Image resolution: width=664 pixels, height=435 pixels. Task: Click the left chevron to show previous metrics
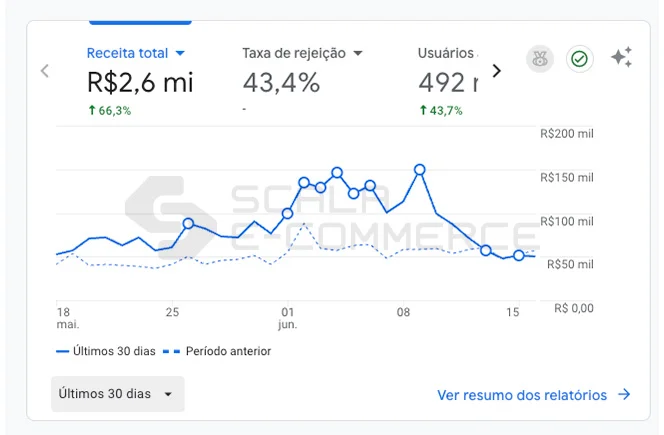44,71
